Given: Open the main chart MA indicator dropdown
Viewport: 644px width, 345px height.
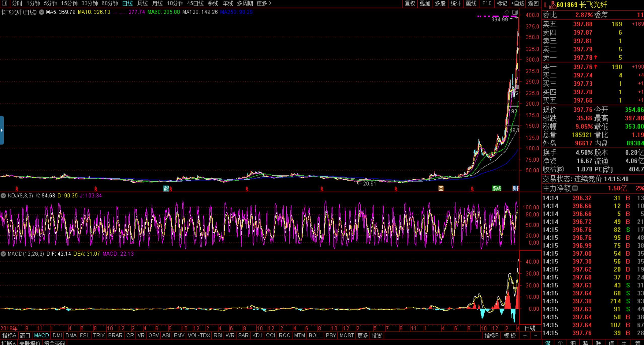Looking at the screenshot, I should click(42, 12).
